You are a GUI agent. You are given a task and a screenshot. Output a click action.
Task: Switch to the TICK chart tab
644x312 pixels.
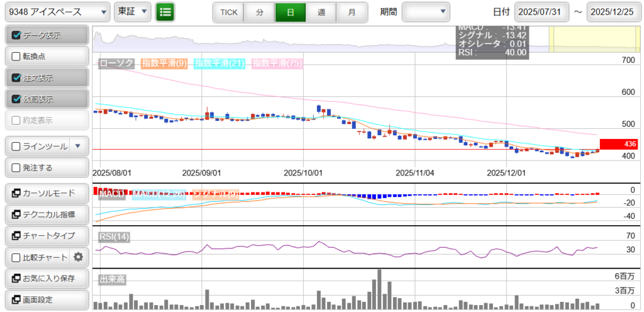click(x=228, y=12)
